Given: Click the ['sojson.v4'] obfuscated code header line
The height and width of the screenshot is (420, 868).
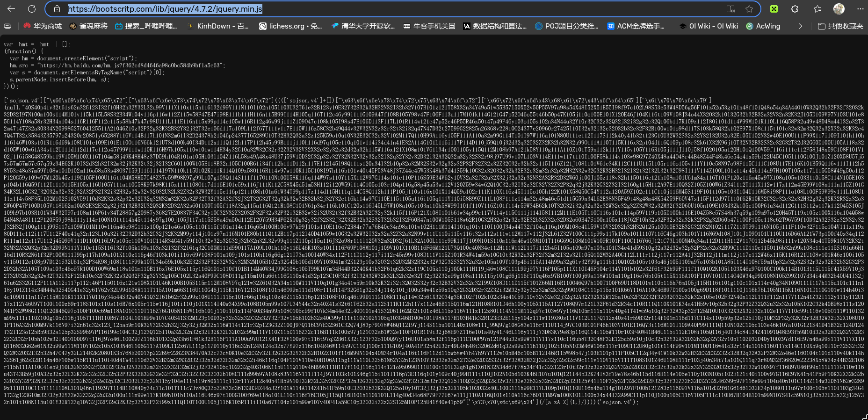Looking at the screenshot, I should 357,101.
